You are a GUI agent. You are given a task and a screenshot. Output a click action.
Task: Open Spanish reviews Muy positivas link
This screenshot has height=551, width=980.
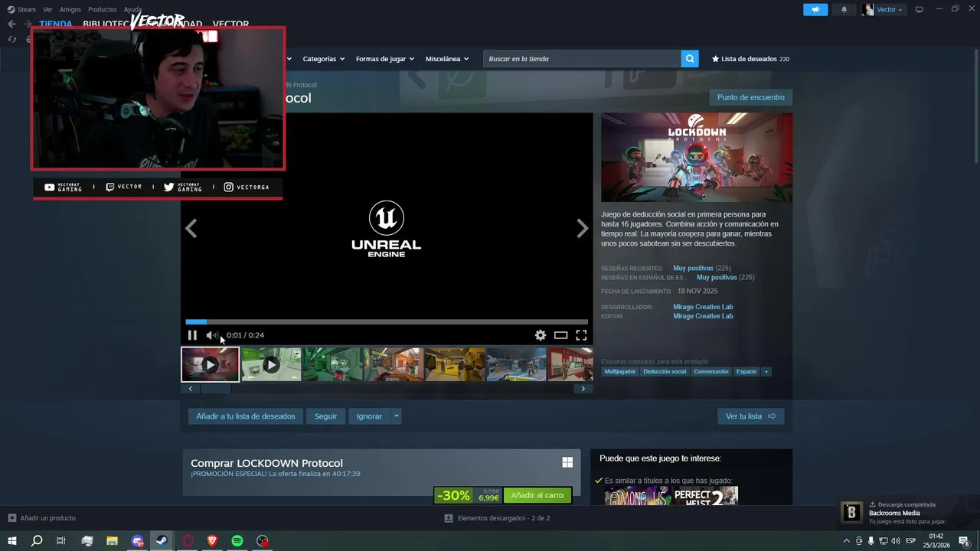(x=717, y=278)
